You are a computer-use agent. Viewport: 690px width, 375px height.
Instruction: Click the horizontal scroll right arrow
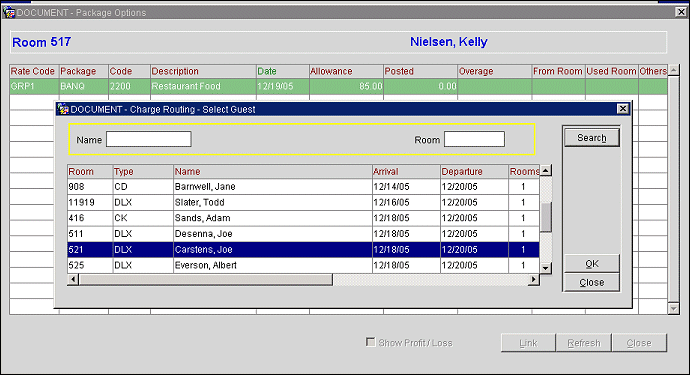pyautogui.click(x=534, y=279)
